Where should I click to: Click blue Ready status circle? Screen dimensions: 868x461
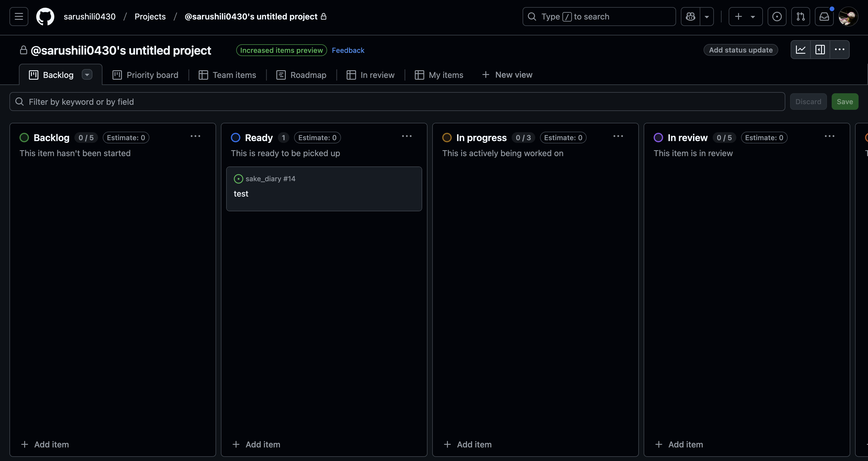tap(236, 138)
